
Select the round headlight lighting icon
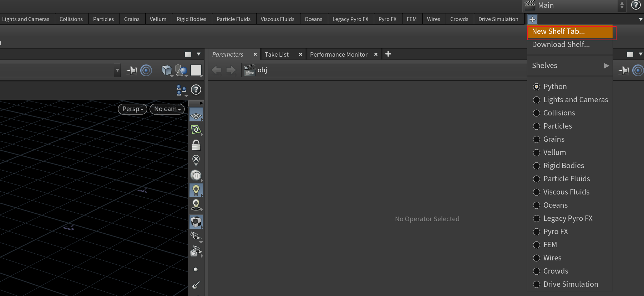click(x=196, y=175)
